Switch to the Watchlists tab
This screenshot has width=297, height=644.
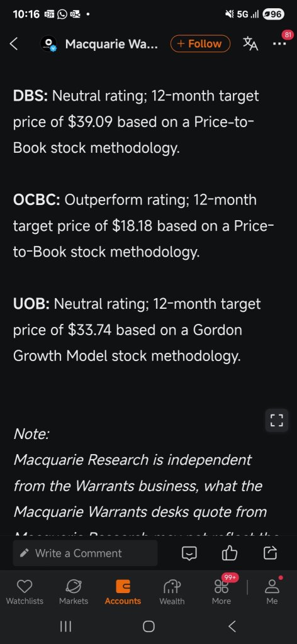point(25,592)
